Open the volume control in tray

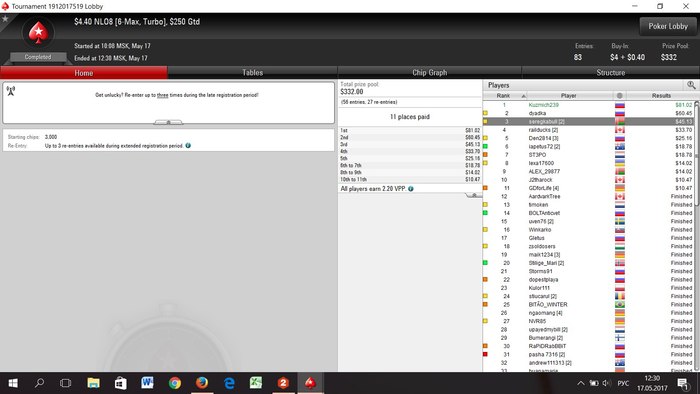click(606, 383)
